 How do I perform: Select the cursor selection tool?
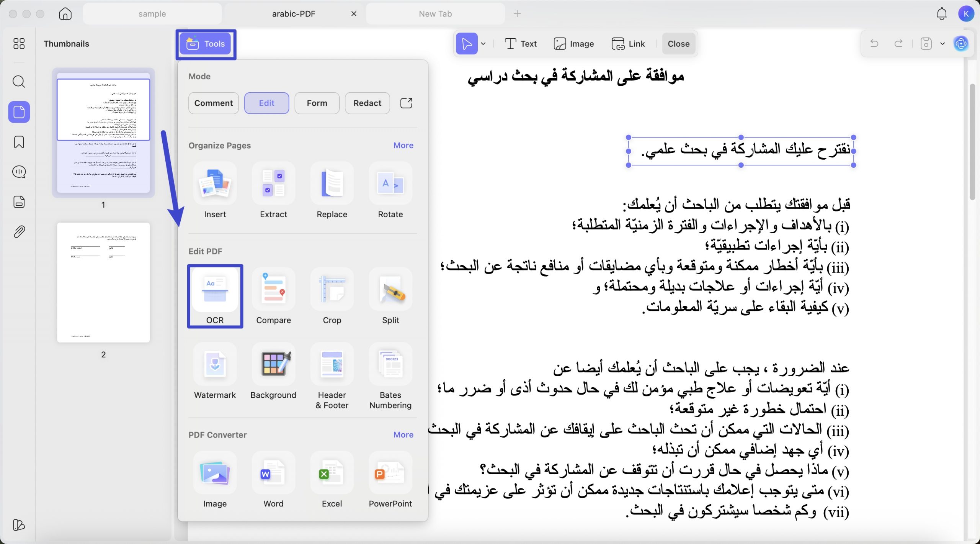coord(467,44)
